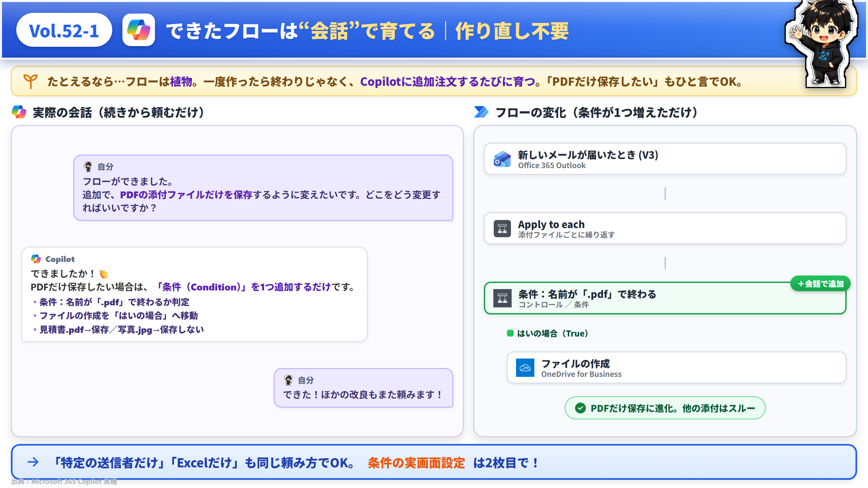Click フローができました。 line in first message
The image size is (868, 488).
coord(129,182)
